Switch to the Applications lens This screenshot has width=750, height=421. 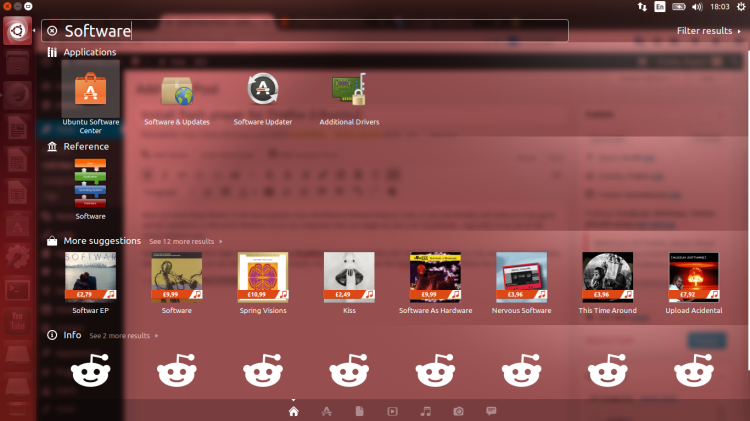327,411
